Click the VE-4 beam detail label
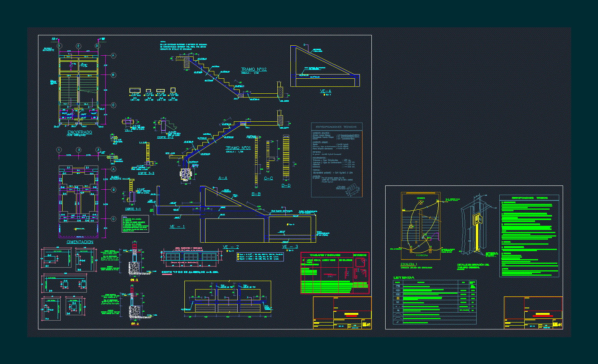This screenshot has height=364, width=598. click(325, 91)
